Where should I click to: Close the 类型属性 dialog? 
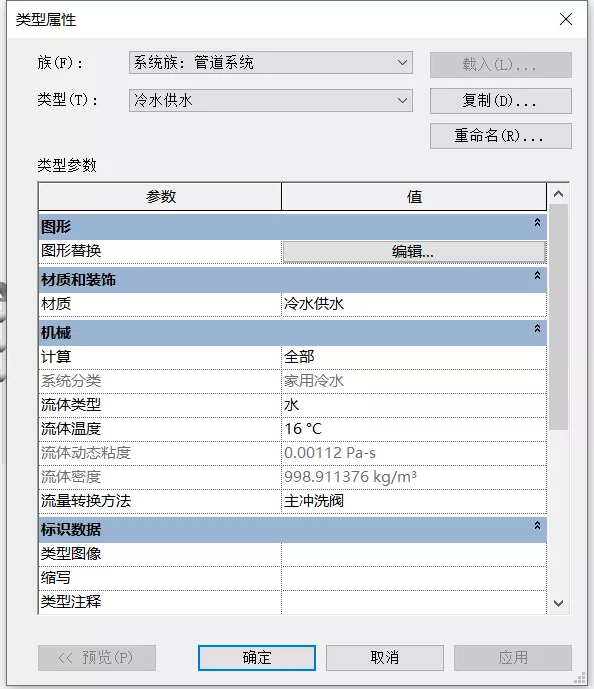(x=566, y=19)
